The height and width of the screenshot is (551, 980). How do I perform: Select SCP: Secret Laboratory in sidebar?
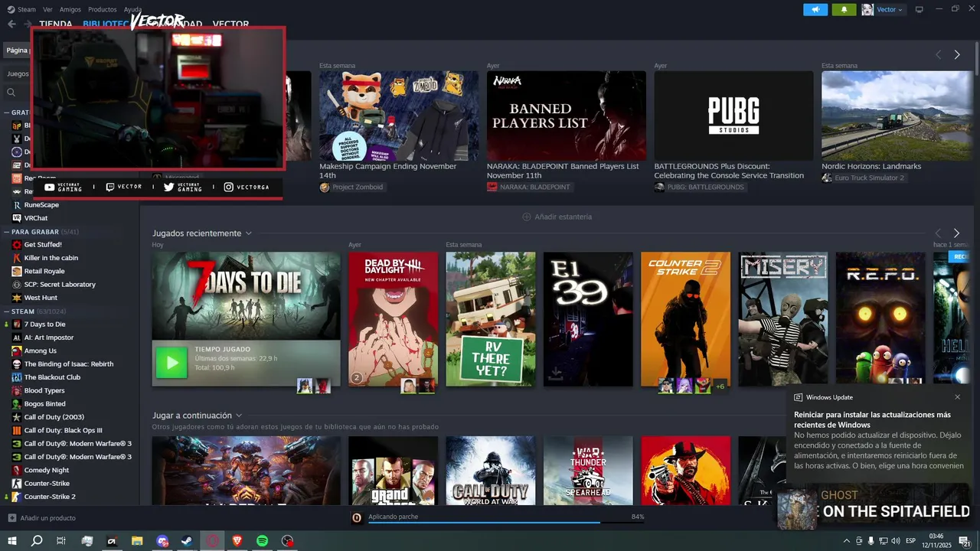tap(60, 285)
